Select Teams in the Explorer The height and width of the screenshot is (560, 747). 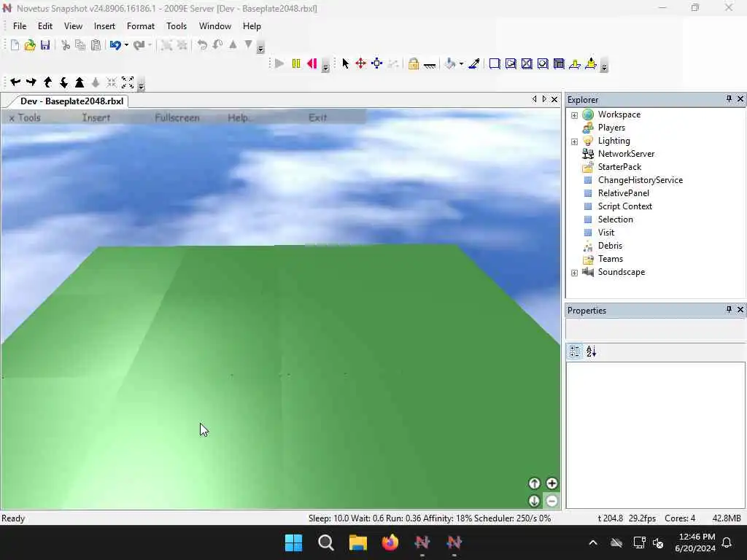tap(611, 259)
